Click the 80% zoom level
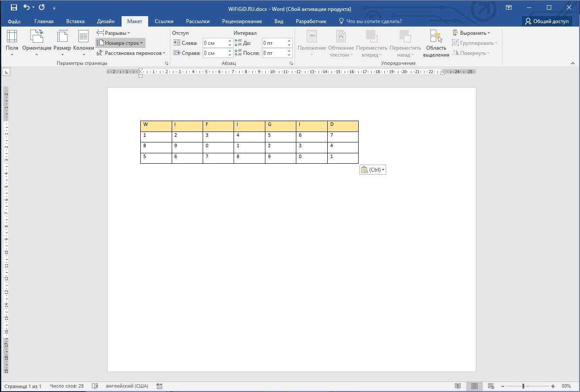The height and width of the screenshot is (392, 580). coord(566,386)
